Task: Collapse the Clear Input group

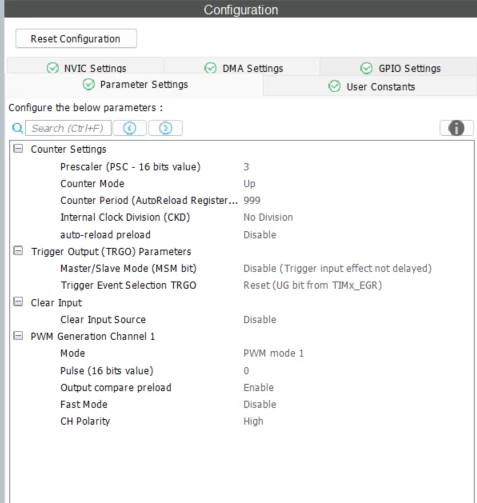Action: (18, 302)
